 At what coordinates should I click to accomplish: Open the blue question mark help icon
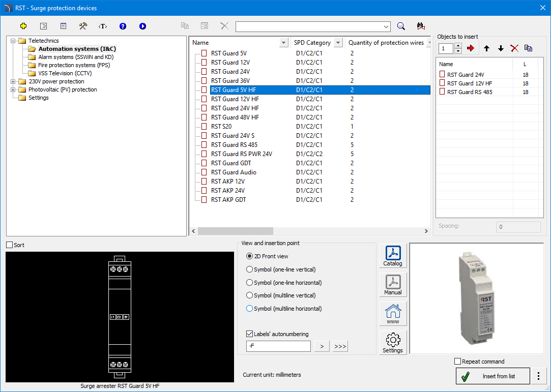pyautogui.click(x=123, y=26)
